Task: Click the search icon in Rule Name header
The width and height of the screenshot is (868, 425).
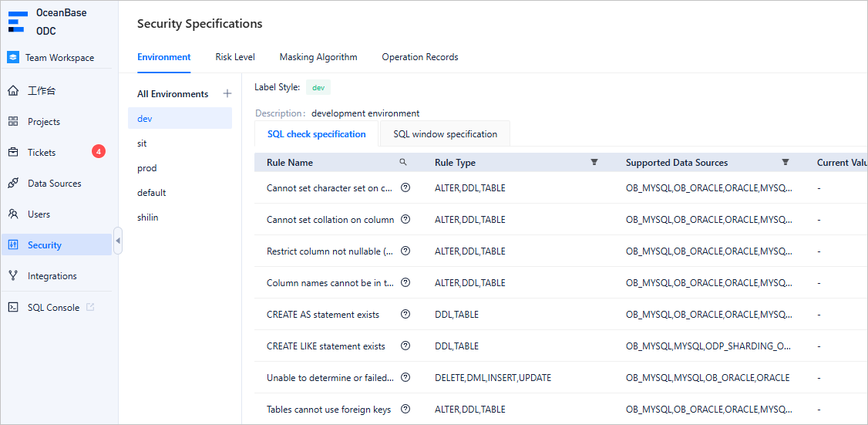Action: 402,162
